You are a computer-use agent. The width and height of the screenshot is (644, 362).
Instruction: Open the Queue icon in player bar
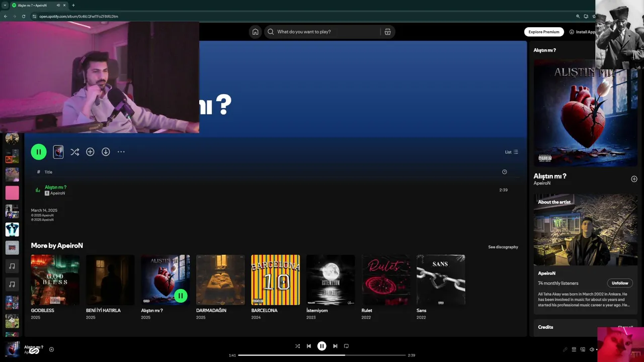574,349
